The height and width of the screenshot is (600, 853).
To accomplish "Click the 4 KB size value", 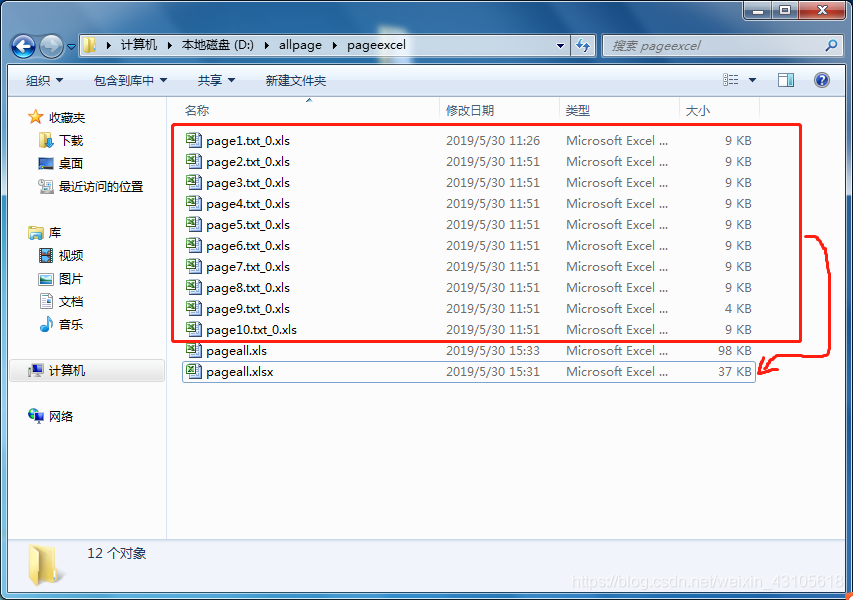I will click(738, 308).
